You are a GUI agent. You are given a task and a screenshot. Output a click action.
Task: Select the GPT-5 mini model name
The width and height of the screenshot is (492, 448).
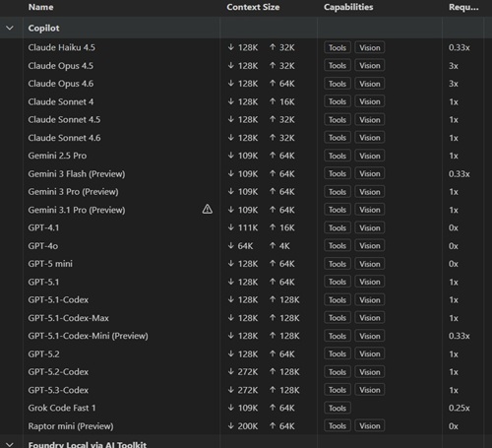[x=50, y=264]
